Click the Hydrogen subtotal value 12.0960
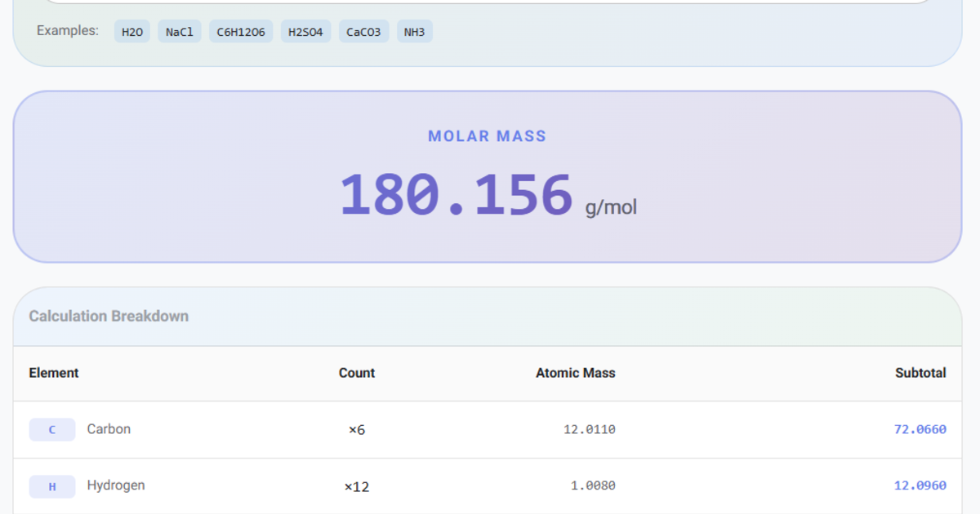 (x=920, y=485)
